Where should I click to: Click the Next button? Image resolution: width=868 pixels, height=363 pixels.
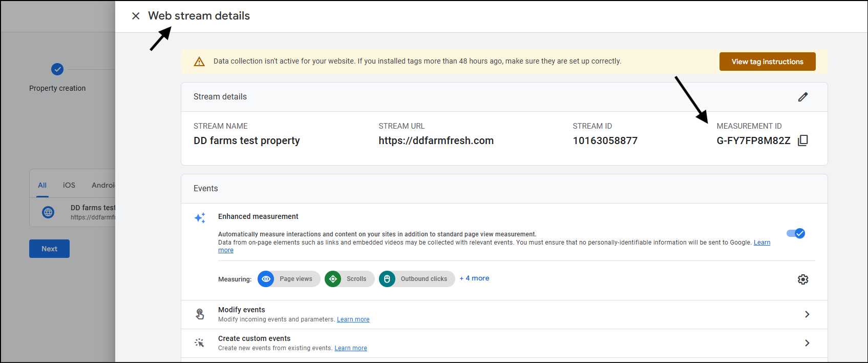point(49,249)
